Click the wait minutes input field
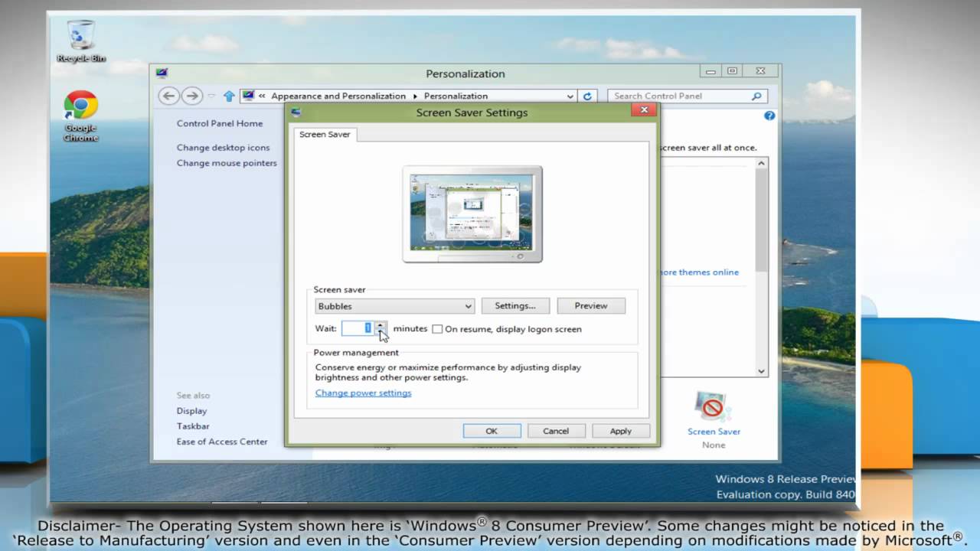This screenshot has width=980, height=551. [x=358, y=328]
